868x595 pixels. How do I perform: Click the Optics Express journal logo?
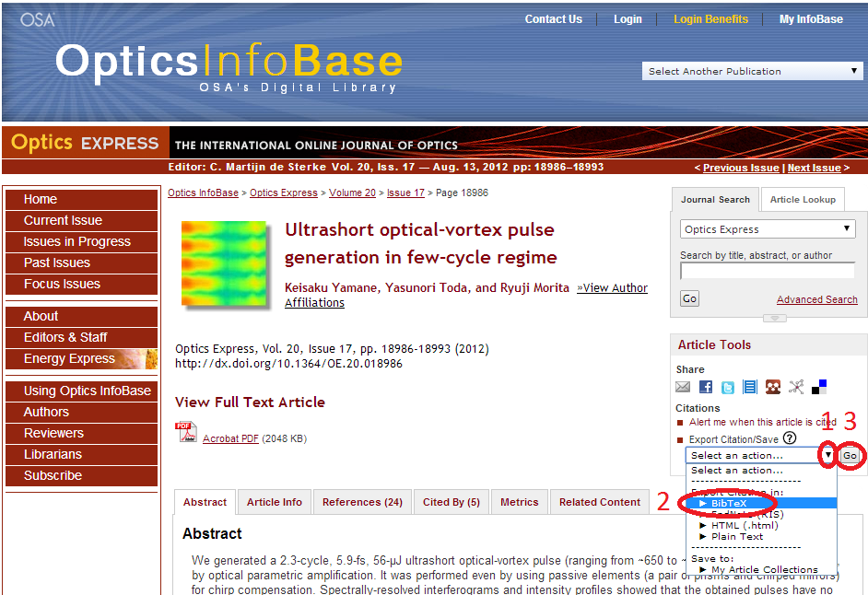tap(85, 142)
